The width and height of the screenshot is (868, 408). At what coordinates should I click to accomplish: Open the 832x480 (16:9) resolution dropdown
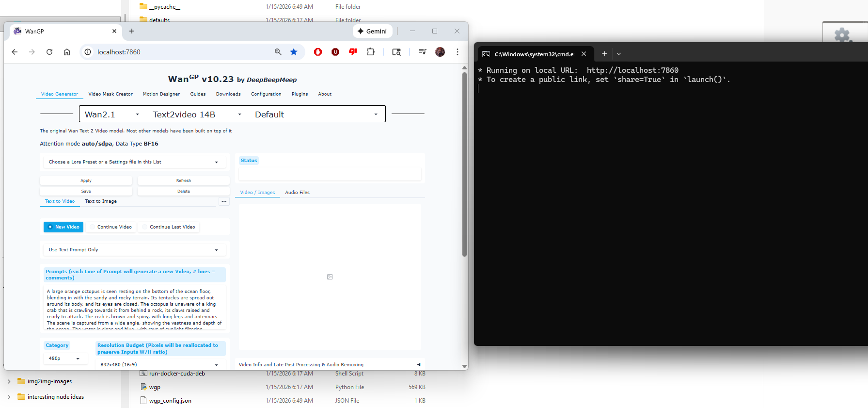click(160, 364)
